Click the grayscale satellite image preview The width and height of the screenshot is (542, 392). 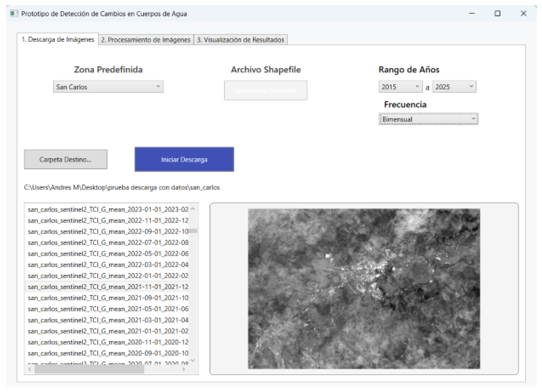364,289
